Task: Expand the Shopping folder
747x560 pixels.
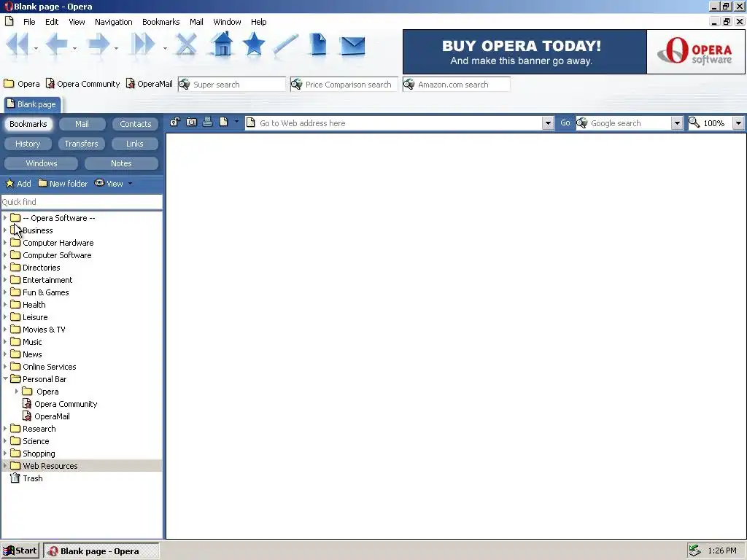Action: pos(5,453)
